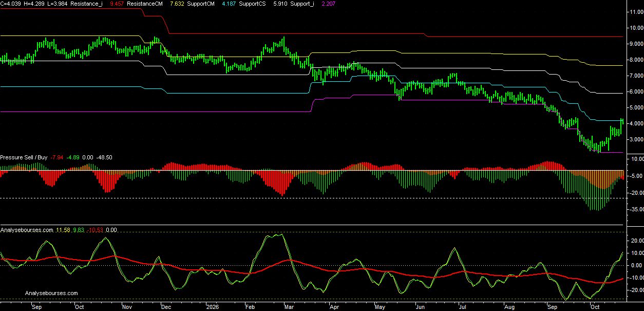Click the 6.00 price axis label
This screenshot has height=311, width=644.
pos(636,92)
